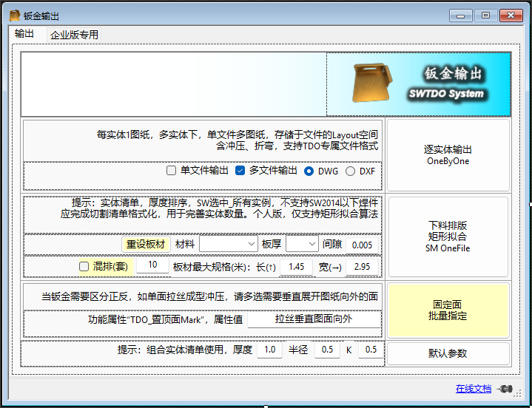Enable the 单文件输出 checkbox
The width and height of the screenshot is (532, 408).
tap(172, 171)
